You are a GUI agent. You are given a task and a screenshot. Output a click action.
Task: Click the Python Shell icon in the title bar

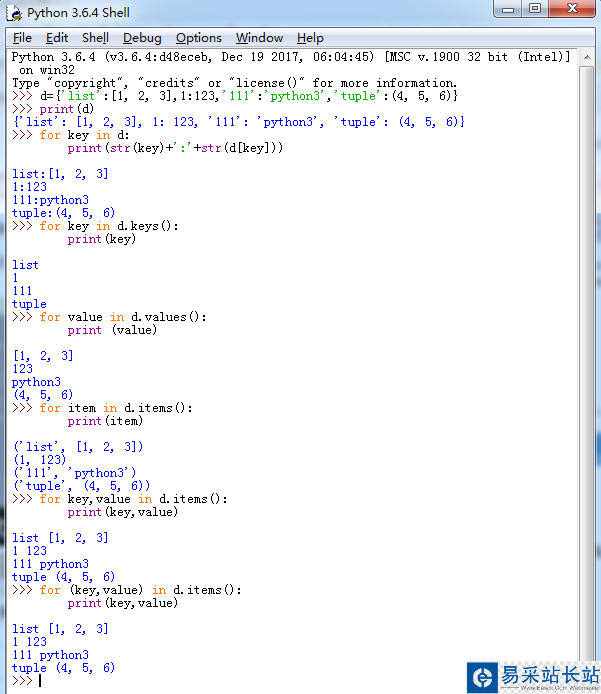point(14,13)
